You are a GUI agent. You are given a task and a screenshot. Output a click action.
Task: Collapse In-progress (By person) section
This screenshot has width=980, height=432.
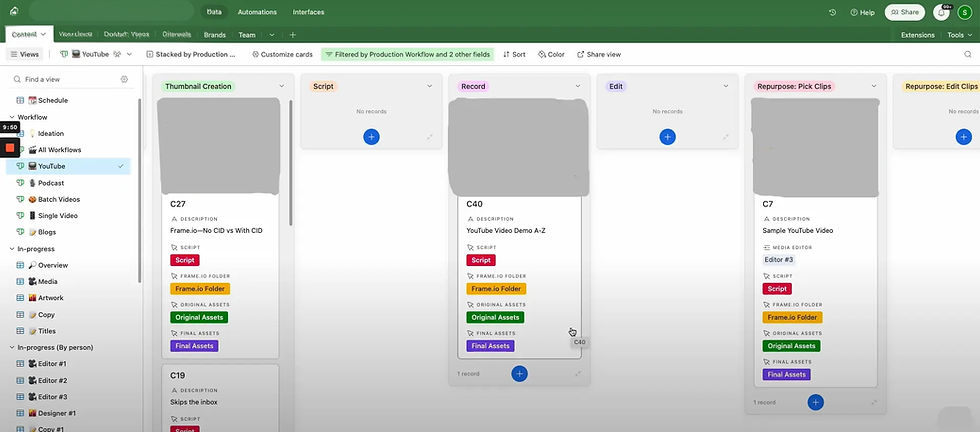[x=12, y=347]
